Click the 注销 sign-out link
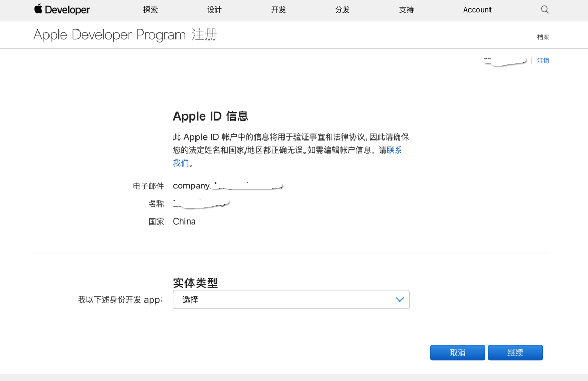 click(543, 61)
